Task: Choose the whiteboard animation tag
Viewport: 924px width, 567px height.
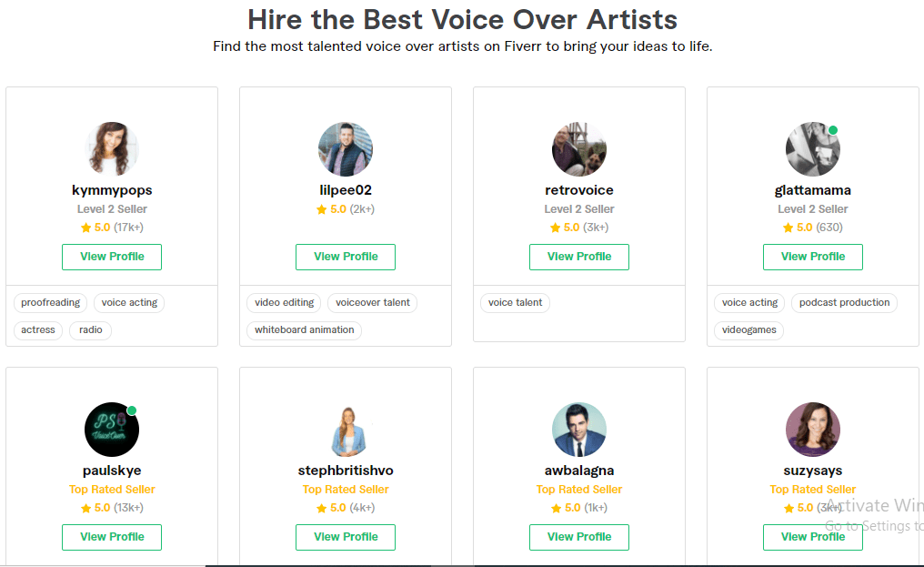Action: [304, 329]
